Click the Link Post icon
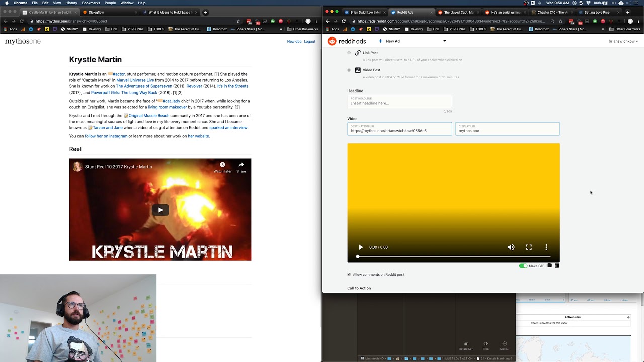Image resolution: width=644 pixels, height=362 pixels. coord(358,53)
